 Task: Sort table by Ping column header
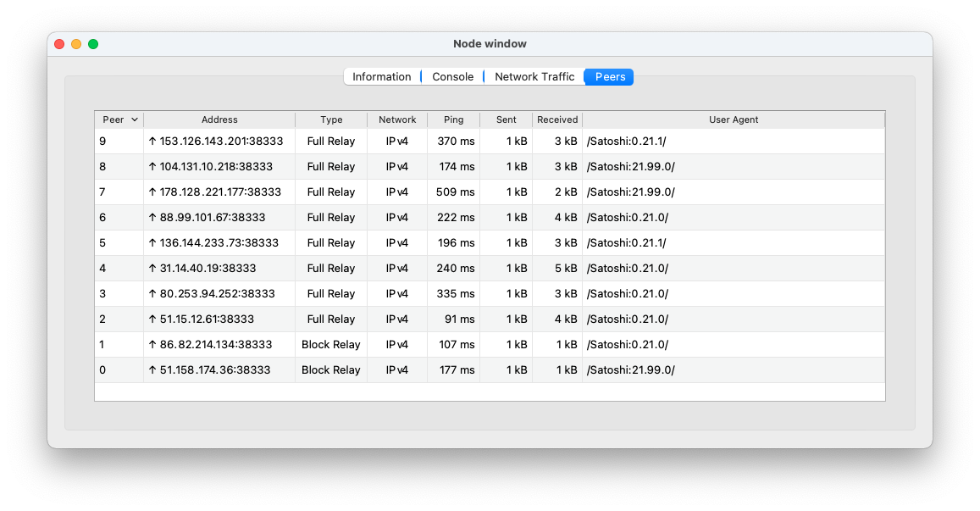click(x=453, y=120)
